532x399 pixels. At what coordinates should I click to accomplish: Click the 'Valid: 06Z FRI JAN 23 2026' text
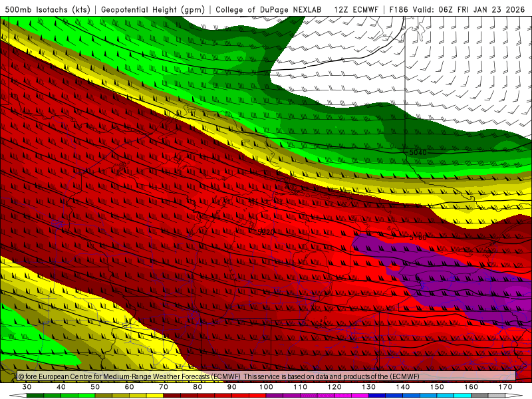(x=469, y=9)
